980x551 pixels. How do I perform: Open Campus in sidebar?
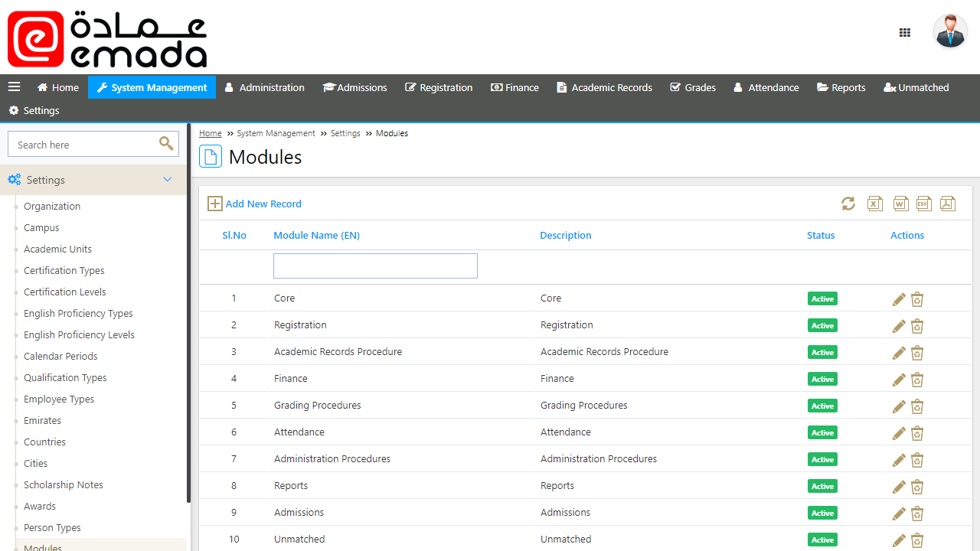click(41, 227)
